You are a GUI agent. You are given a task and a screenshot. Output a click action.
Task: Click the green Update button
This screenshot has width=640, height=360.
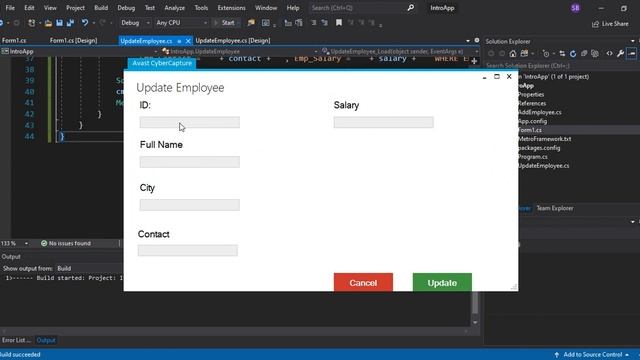[x=442, y=282]
